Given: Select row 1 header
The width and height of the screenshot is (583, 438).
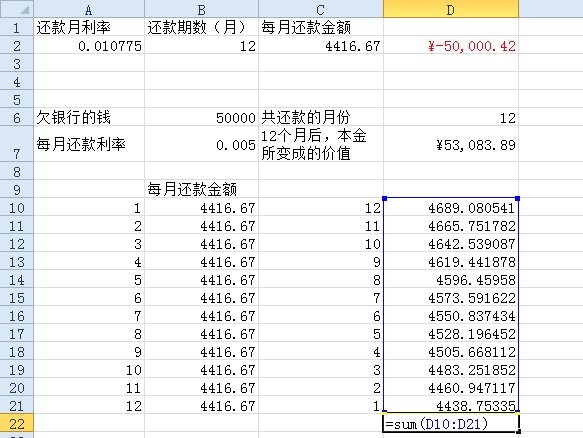Looking at the screenshot, I should pos(17,27).
